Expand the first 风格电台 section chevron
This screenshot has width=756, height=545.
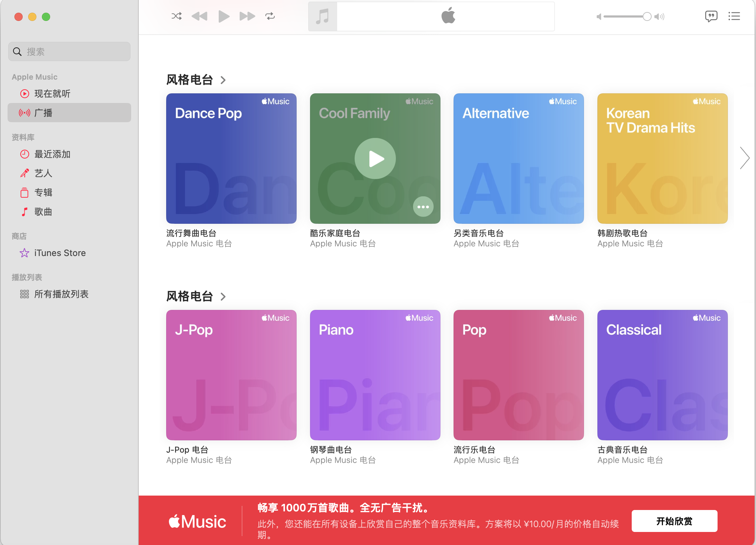pos(223,80)
